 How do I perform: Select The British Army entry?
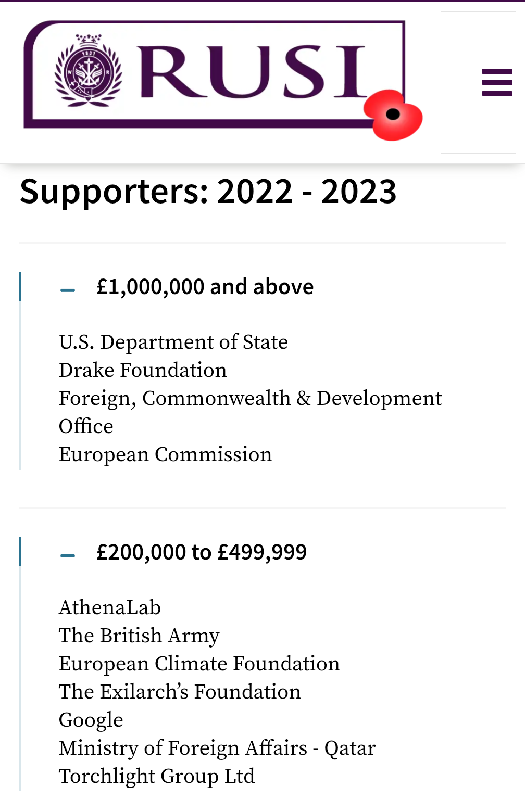(x=139, y=636)
